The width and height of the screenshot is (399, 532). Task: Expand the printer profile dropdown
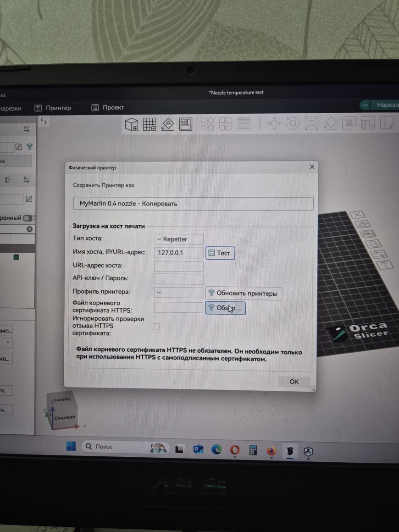[x=178, y=292]
